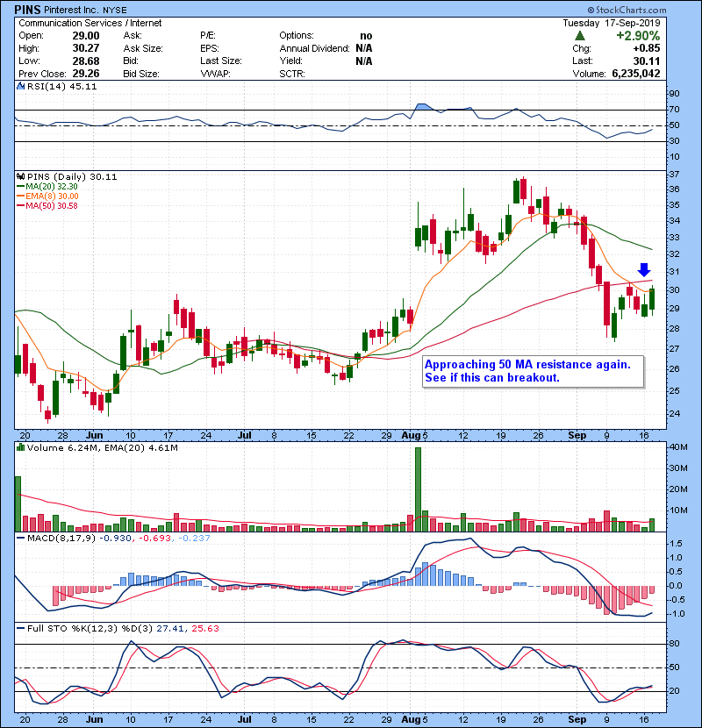Screen dimensions: 702x728
Task: Click the 'SCTR:' label
Action: click(292, 74)
